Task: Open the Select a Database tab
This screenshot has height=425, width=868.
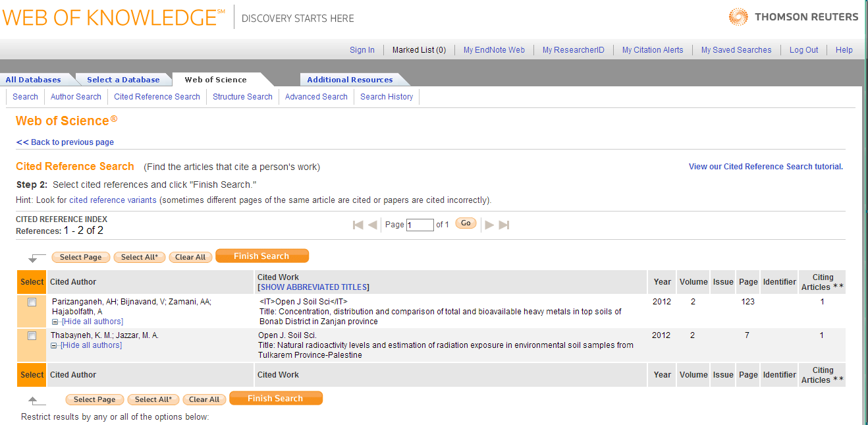Action: pyautogui.click(x=123, y=80)
